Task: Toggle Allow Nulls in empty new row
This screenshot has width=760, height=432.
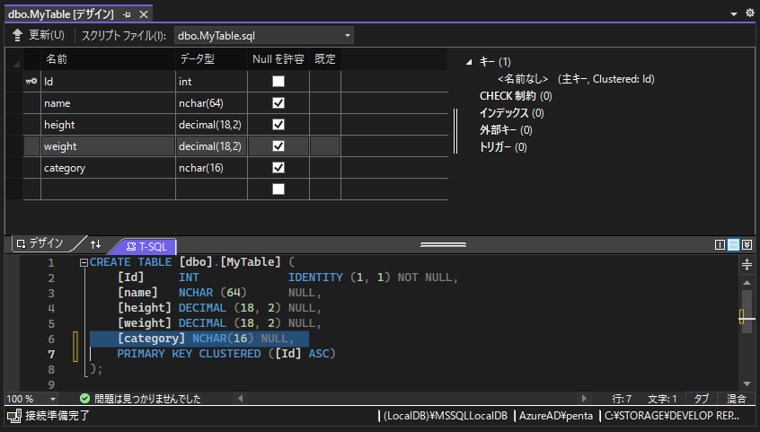Action: click(x=278, y=189)
